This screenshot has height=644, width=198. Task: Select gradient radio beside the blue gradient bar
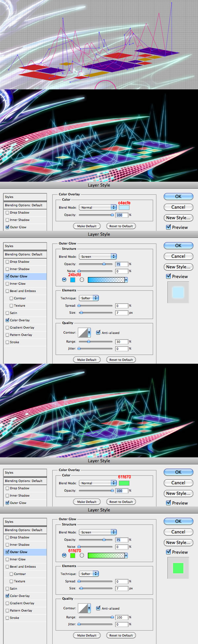[x=82, y=280]
